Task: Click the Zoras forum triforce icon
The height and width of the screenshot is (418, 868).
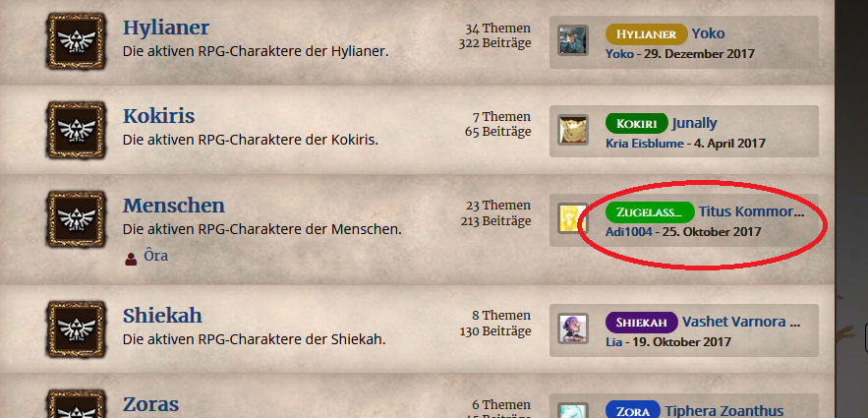Action: 76,404
